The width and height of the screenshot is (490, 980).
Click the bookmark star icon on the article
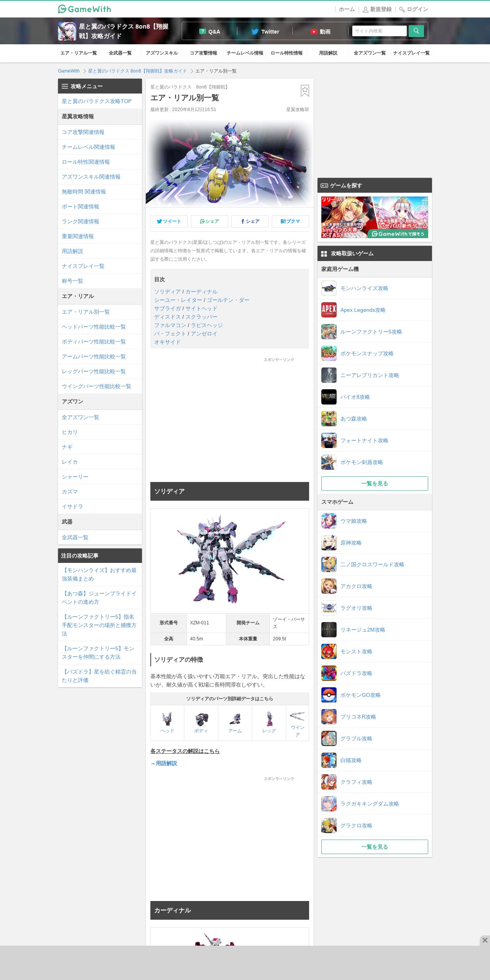tap(305, 91)
